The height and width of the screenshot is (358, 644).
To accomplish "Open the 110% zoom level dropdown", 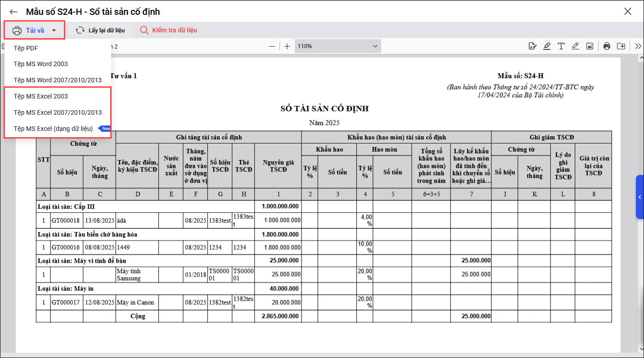I will tap(338, 46).
